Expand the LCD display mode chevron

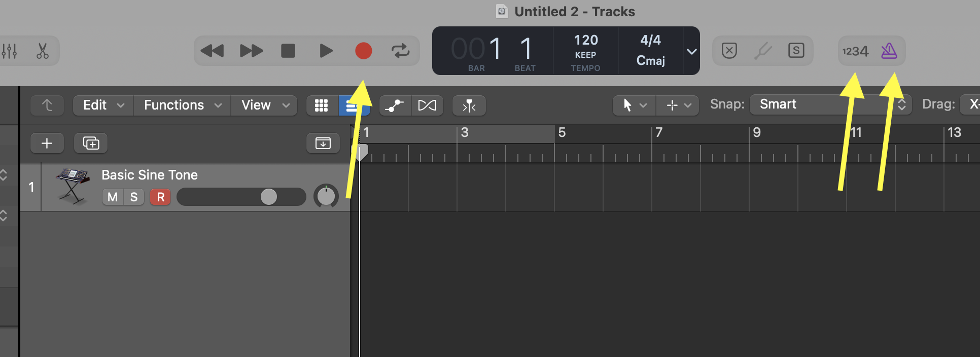click(691, 51)
